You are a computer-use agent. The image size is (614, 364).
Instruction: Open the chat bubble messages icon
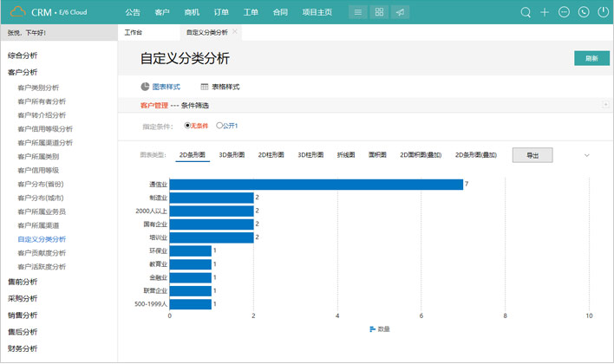tap(565, 13)
